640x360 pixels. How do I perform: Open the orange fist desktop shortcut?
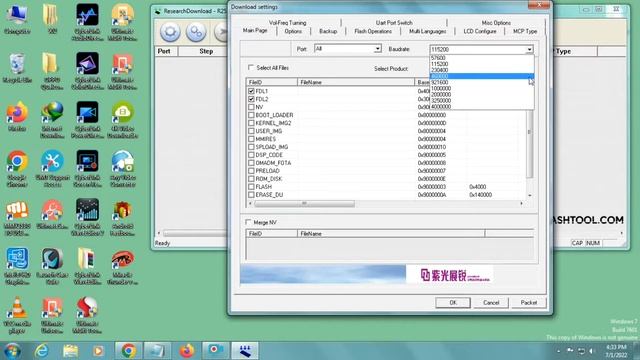(x=17, y=217)
